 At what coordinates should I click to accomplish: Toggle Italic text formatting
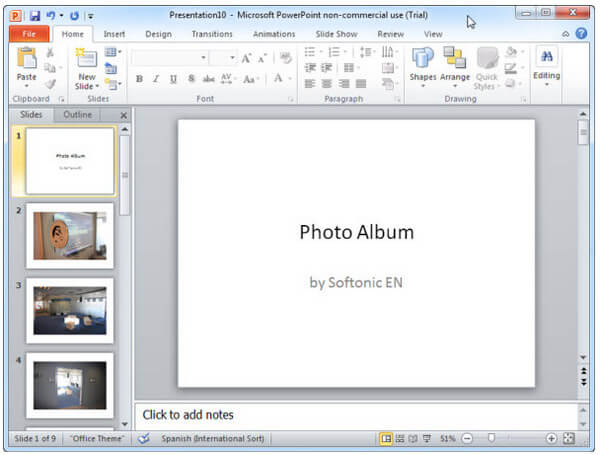[x=156, y=79]
